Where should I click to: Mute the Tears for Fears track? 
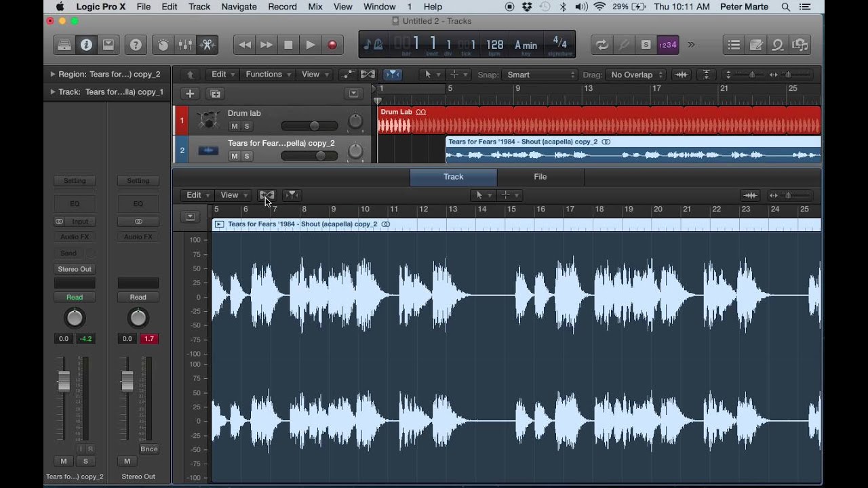tap(235, 156)
